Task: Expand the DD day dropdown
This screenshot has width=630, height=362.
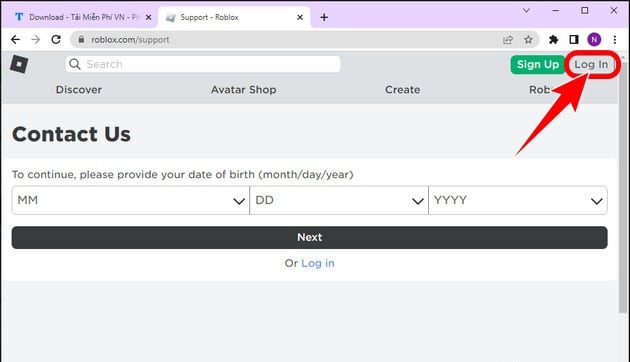Action: click(x=339, y=200)
